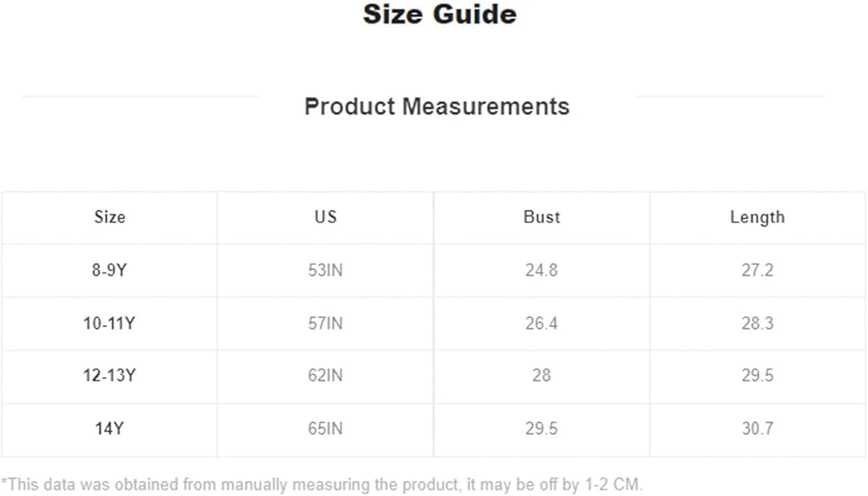Select the US column header

coord(325,217)
